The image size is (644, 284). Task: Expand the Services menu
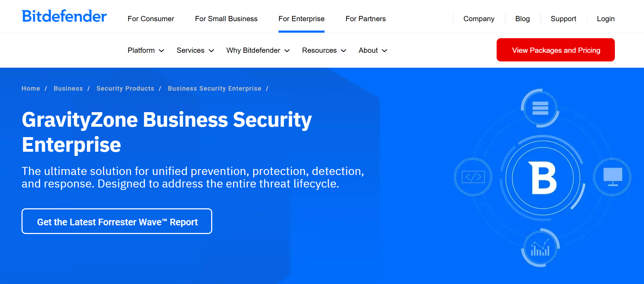pos(195,50)
